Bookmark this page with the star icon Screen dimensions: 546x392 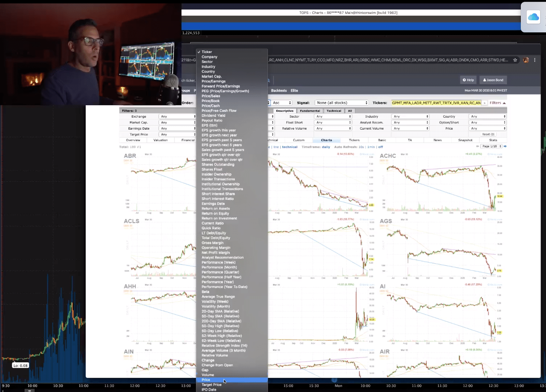pos(515,60)
